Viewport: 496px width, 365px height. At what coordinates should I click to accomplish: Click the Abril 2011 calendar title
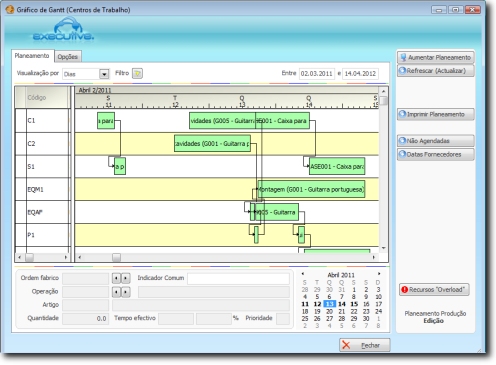(x=341, y=275)
